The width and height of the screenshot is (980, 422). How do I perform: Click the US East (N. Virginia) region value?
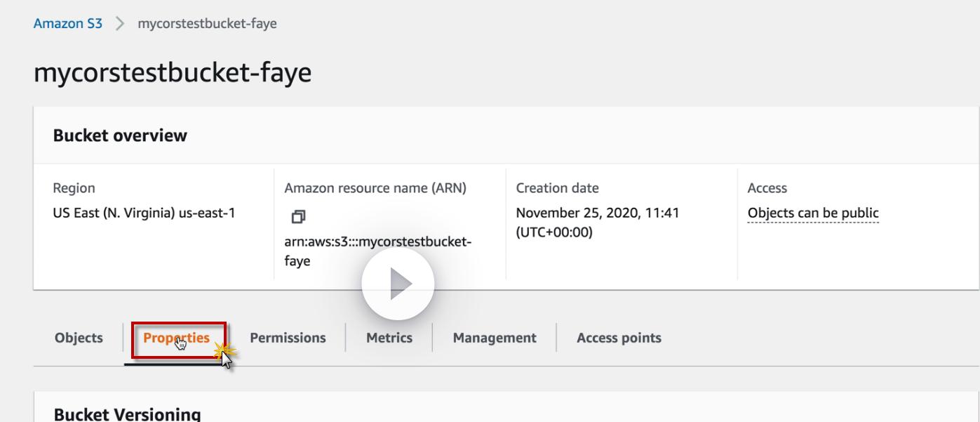[x=144, y=213]
